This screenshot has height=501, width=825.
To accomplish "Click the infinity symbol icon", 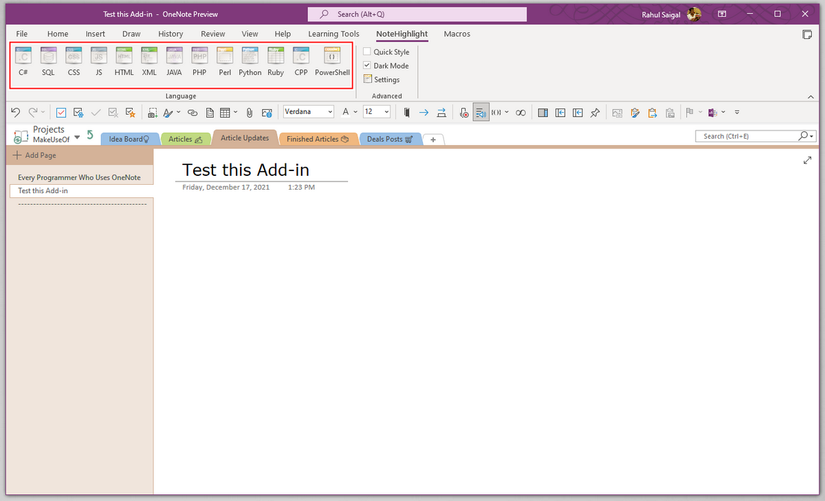I will coord(520,112).
